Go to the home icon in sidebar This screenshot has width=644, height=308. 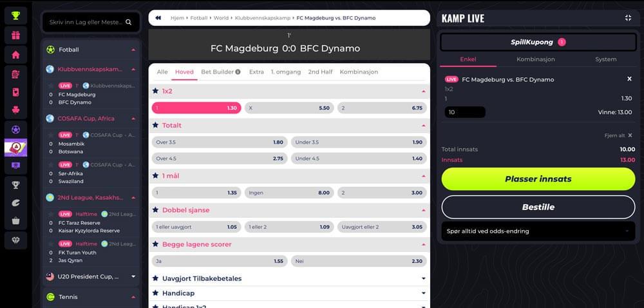point(15,55)
